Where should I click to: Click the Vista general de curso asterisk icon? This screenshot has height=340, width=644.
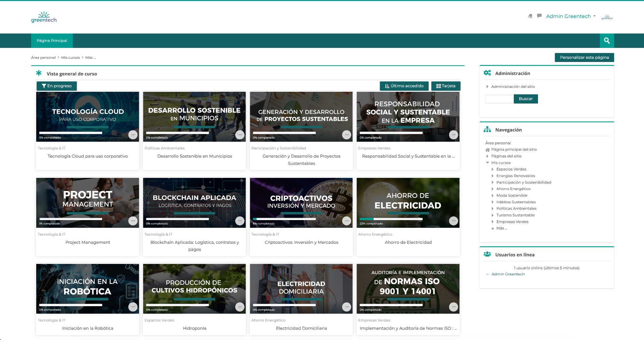(39, 73)
